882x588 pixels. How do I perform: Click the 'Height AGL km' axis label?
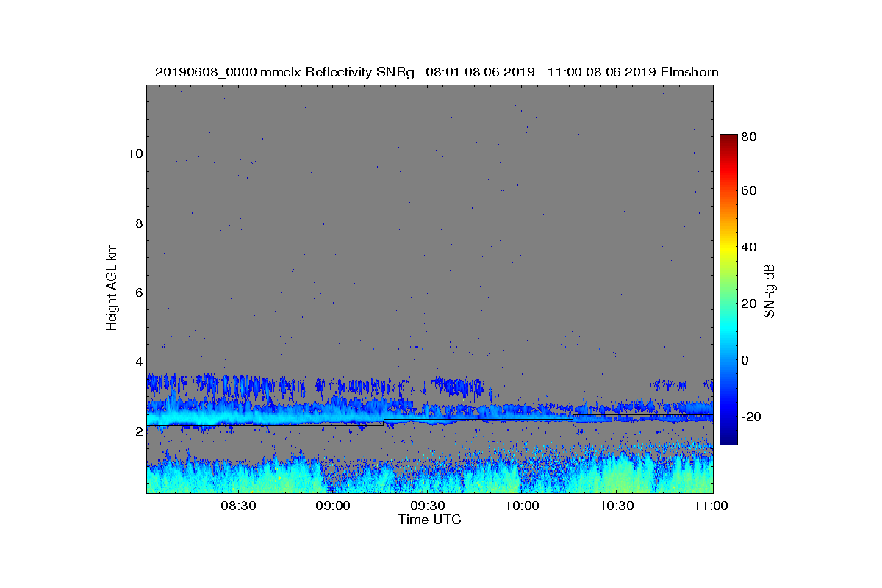pyautogui.click(x=112, y=289)
